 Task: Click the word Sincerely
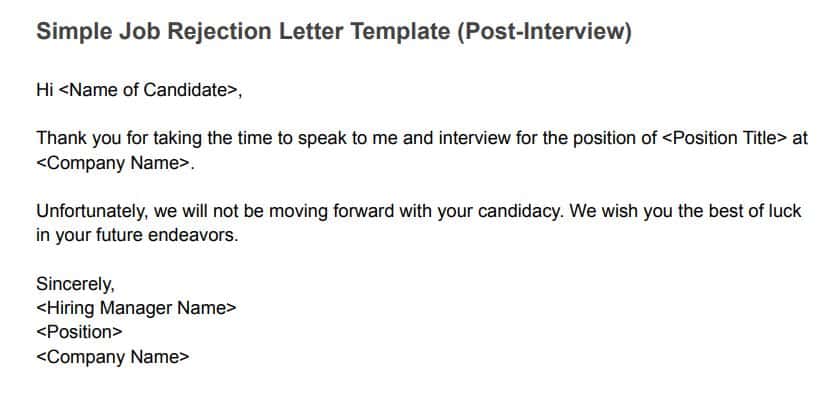(75, 284)
